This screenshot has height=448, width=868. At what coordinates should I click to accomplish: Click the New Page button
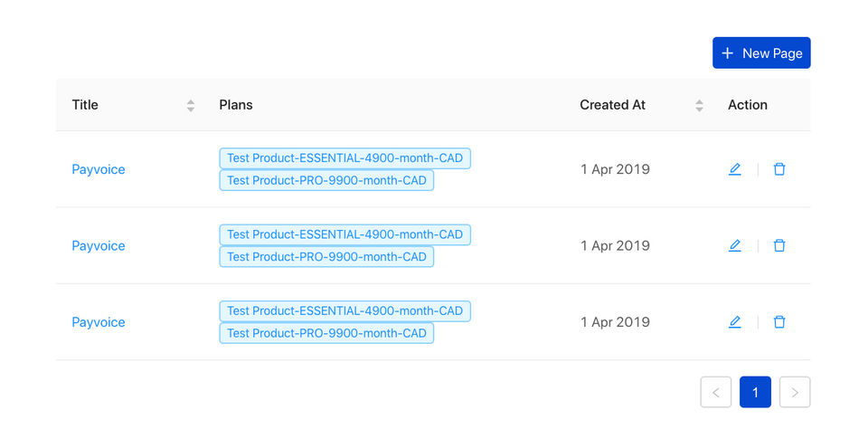[x=761, y=53]
